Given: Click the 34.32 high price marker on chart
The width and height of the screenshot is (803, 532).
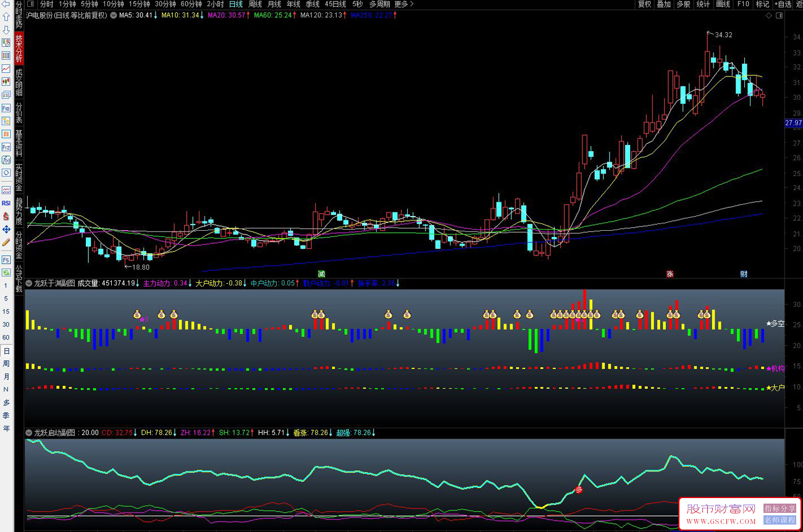Looking at the screenshot, I should pos(723,35).
